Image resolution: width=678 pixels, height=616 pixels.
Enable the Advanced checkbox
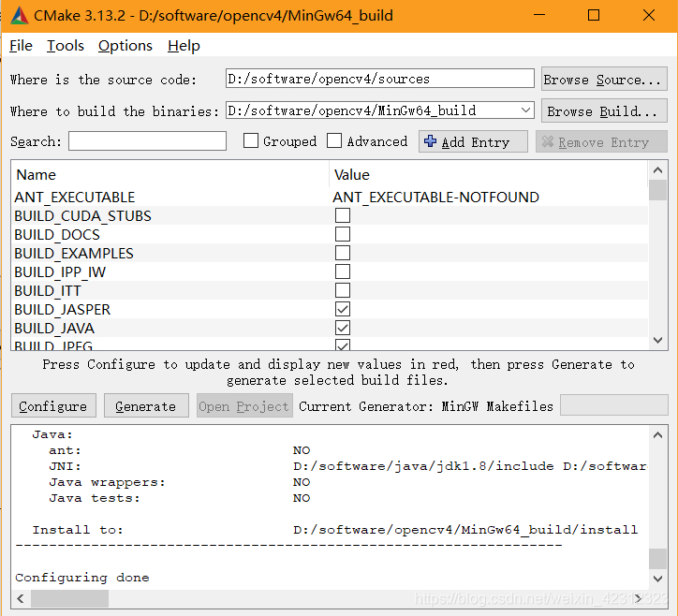tap(334, 140)
